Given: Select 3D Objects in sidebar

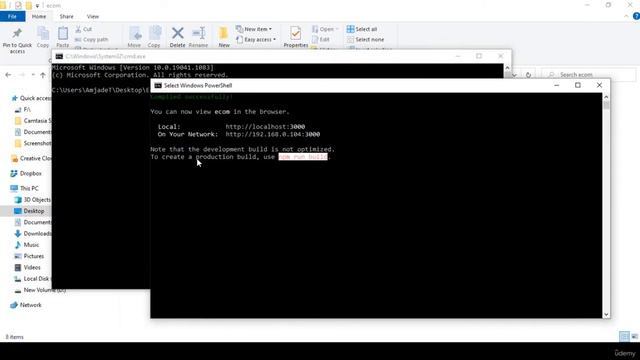Looking at the screenshot, I should [33, 200].
